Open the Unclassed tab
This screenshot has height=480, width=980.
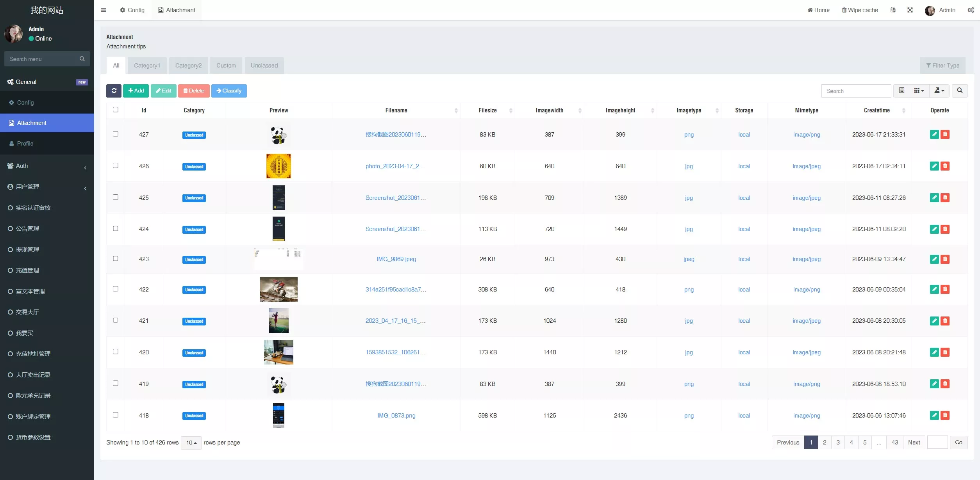(x=264, y=66)
